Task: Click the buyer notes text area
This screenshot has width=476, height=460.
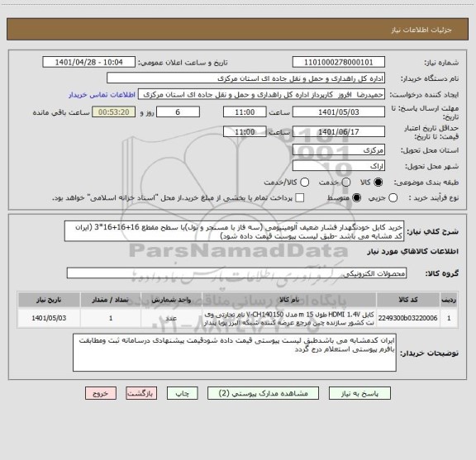Action: (x=235, y=353)
